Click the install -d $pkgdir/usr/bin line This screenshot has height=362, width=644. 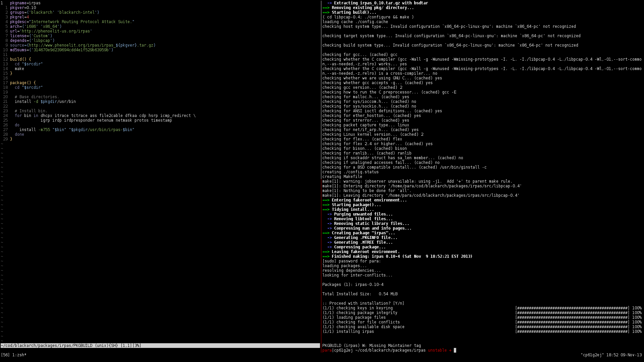(45, 102)
